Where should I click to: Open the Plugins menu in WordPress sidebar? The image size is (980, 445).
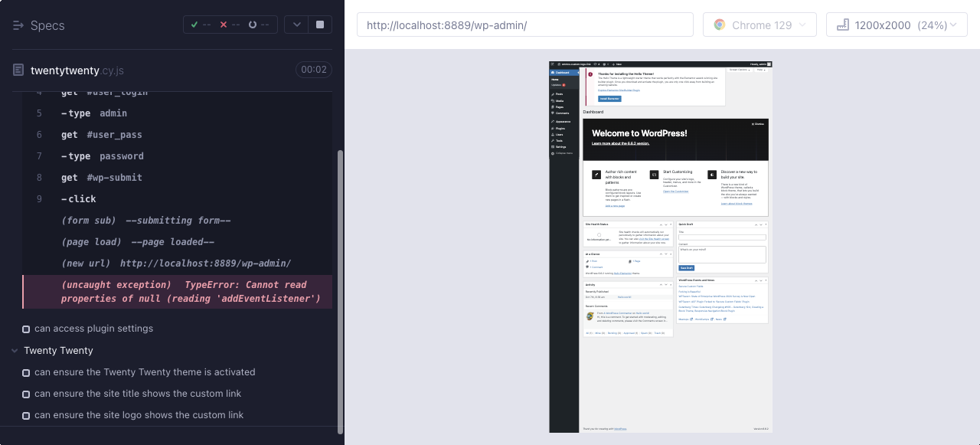[560, 128]
